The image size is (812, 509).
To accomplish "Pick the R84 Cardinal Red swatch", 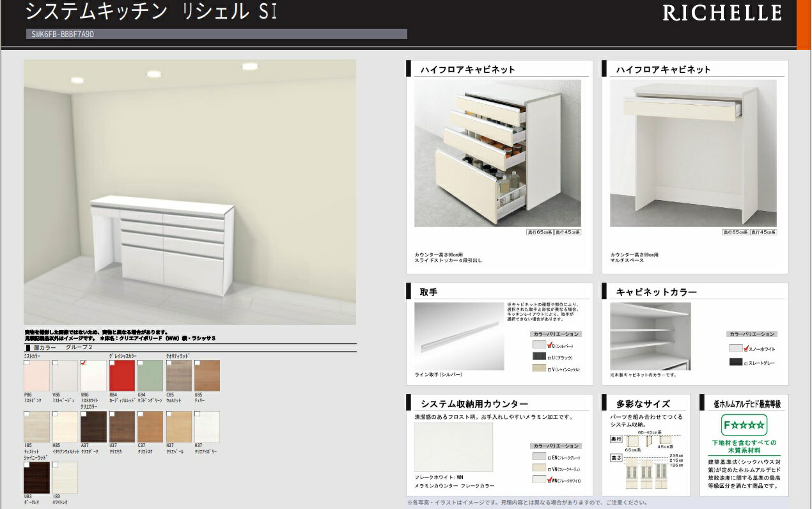I will click(122, 376).
